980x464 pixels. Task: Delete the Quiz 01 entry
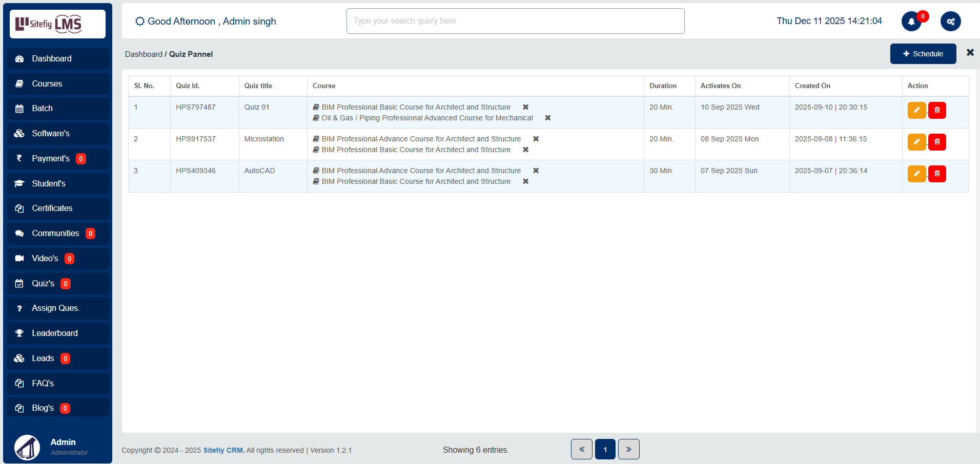[937, 110]
